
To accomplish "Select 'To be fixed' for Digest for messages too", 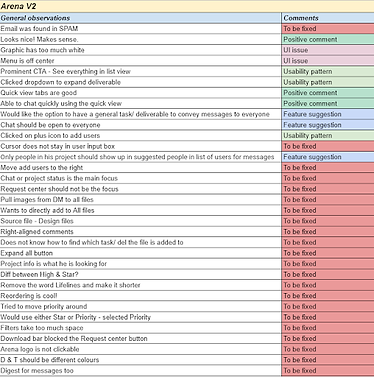I will pyautogui.click(x=328, y=370).
